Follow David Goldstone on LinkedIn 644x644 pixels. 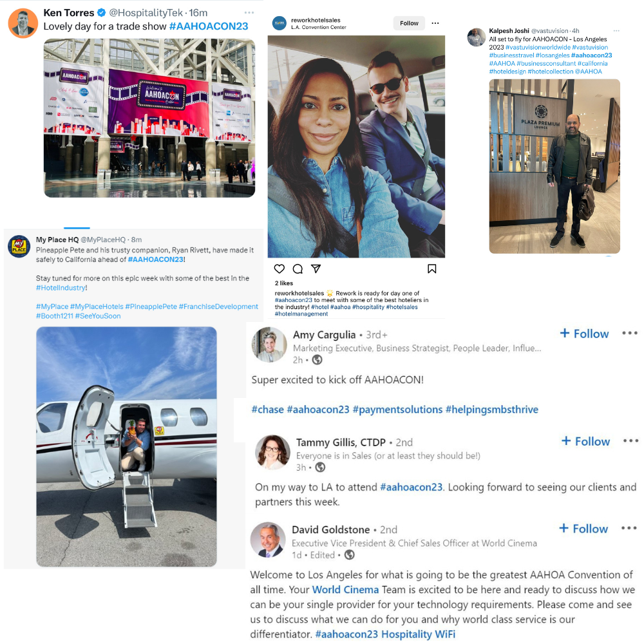click(x=583, y=529)
